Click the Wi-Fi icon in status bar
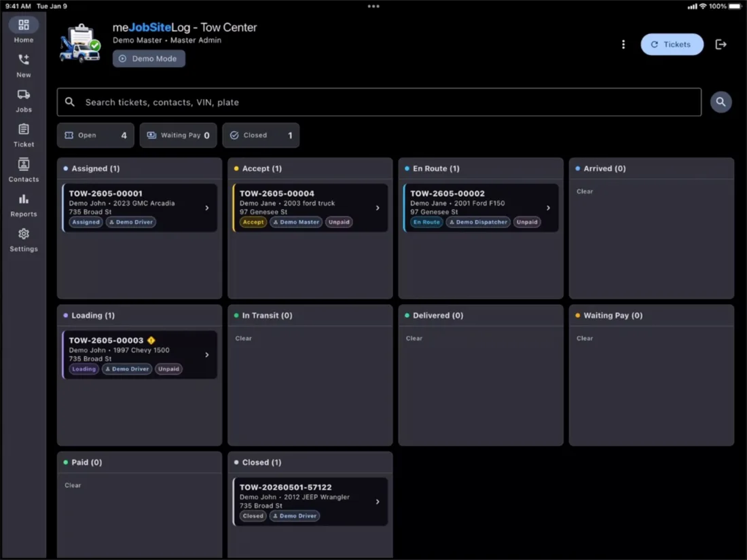The width and height of the screenshot is (747, 560). 703,6
